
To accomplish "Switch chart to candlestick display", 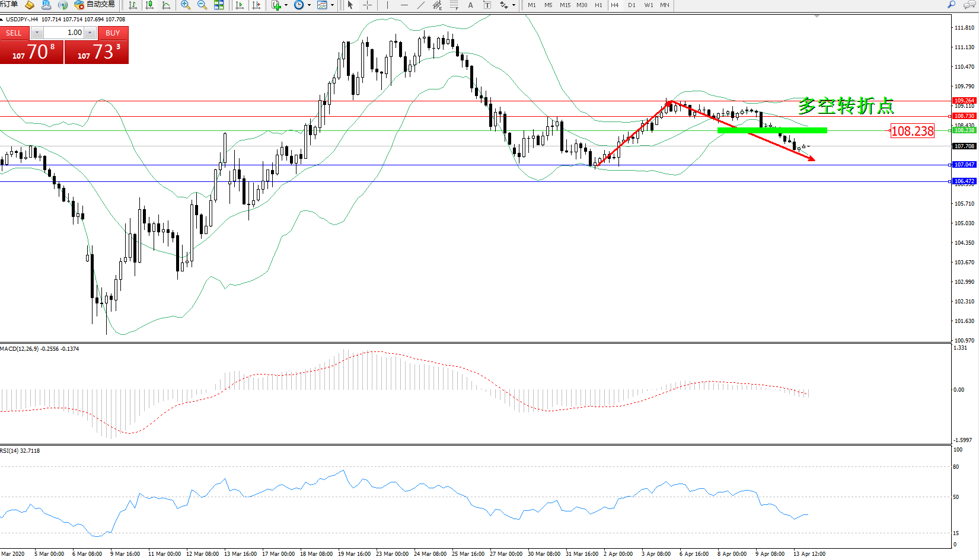I will click(149, 5).
